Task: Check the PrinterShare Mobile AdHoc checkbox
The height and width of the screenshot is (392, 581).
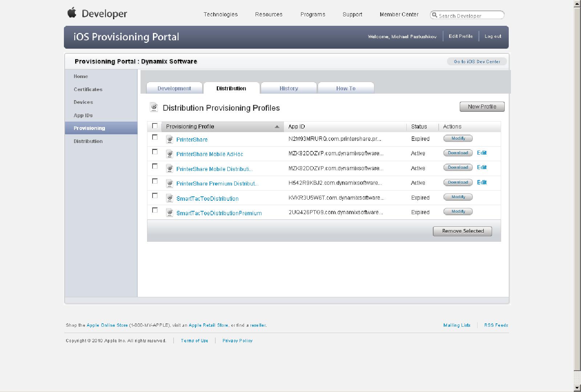Action: coord(155,152)
